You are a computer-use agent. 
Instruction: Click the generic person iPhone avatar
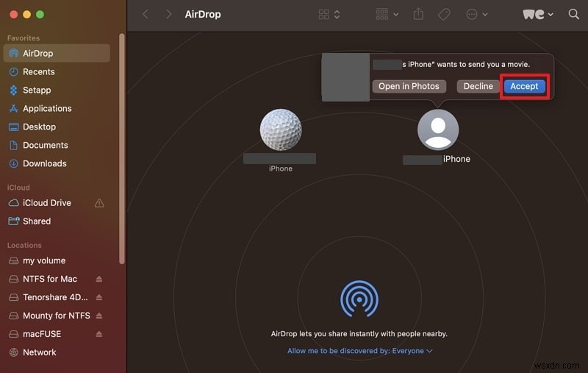point(438,129)
